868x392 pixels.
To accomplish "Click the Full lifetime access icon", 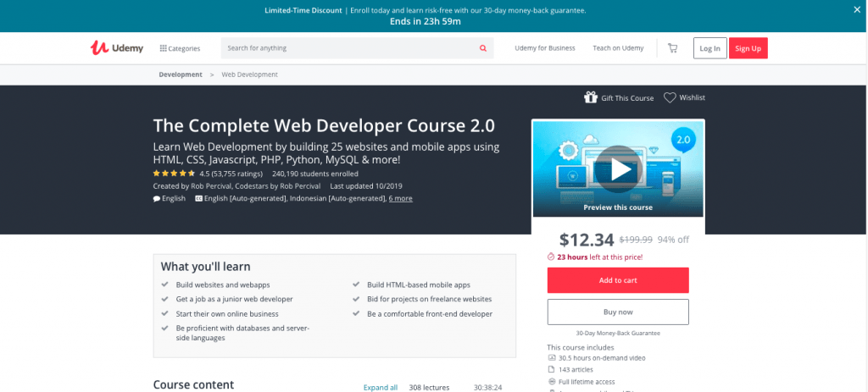I will point(551,382).
